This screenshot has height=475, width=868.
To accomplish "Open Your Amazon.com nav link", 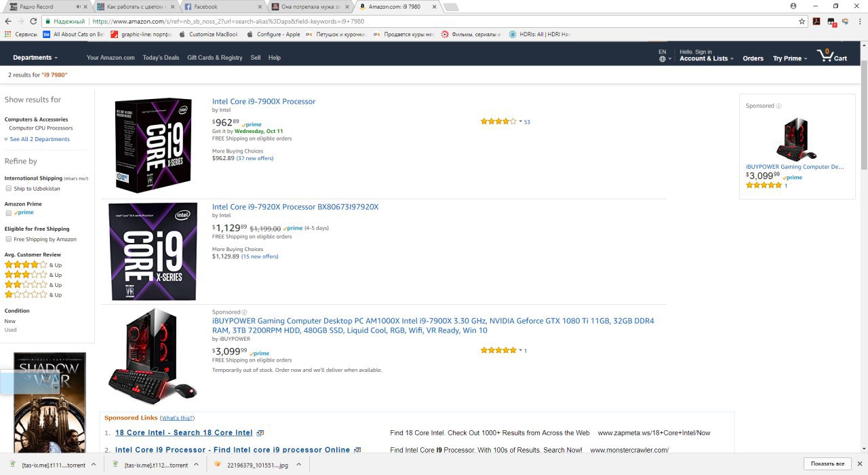I will tap(111, 58).
